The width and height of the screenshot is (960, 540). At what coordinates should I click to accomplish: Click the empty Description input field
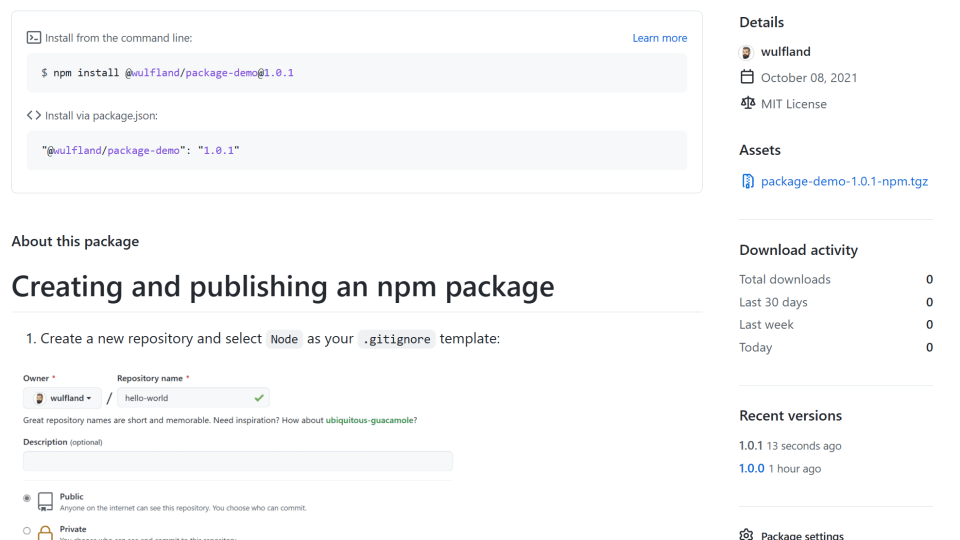coord(238,461)
